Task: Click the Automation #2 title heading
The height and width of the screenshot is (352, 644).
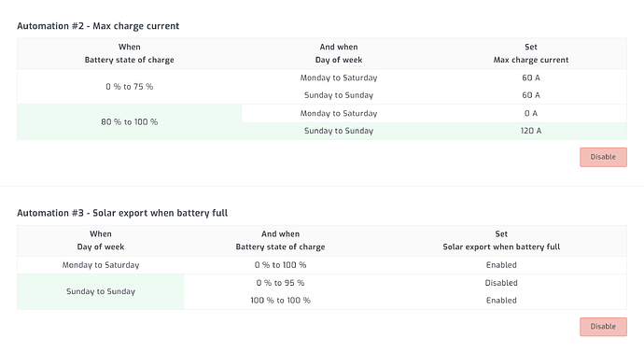Action: tap(98, 26)
